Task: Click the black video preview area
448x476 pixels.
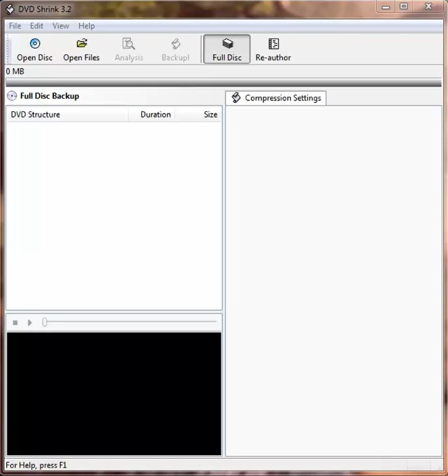Action: tap(114, 394)
